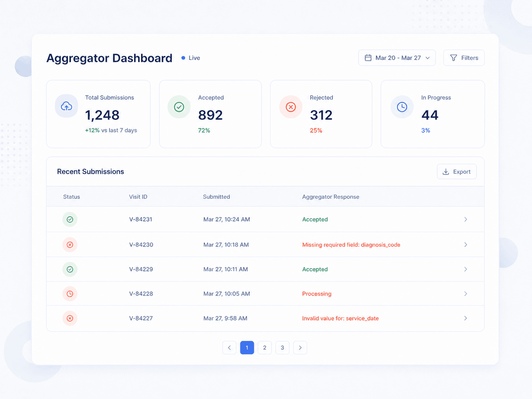The width and height of the screenshot is (532, 399).
Task: Click the cloud upload icon in Total Submissions
Action: 66,106
